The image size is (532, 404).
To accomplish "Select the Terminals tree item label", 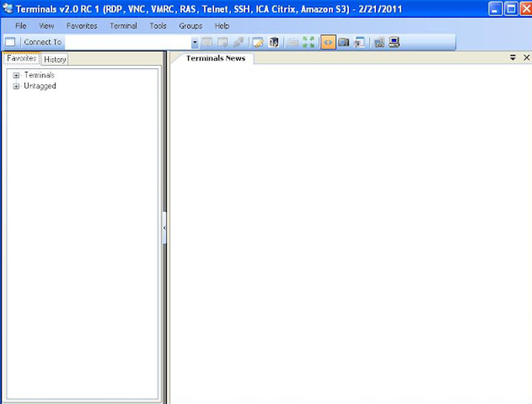I will 39,75.
